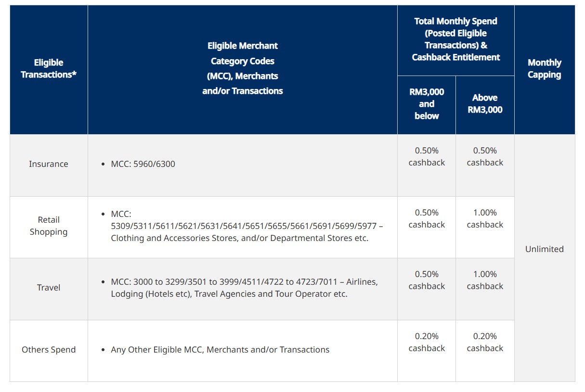
Task: Click Travel 1.00% cashback cell
Action: tap(485, 280)
